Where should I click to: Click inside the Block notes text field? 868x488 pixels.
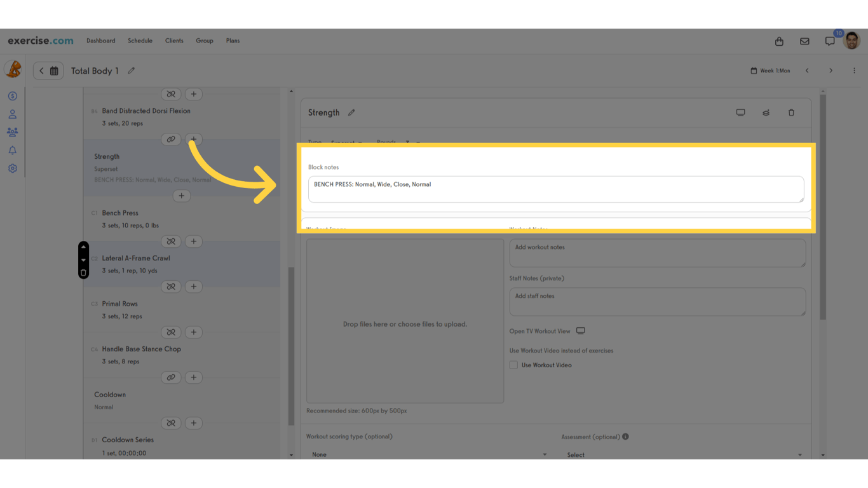click(x=557, y=189)
